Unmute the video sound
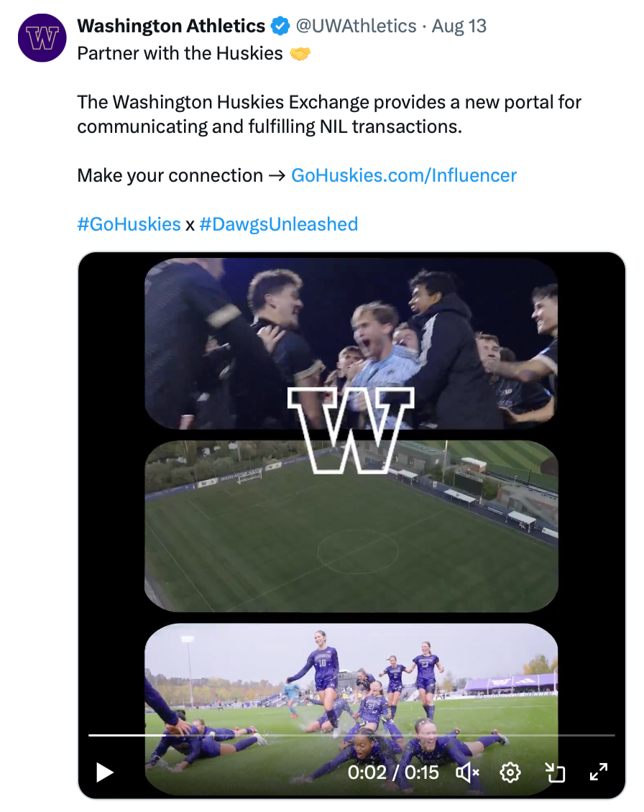This screenshot has width=644, height=812. tap(468, 772)
